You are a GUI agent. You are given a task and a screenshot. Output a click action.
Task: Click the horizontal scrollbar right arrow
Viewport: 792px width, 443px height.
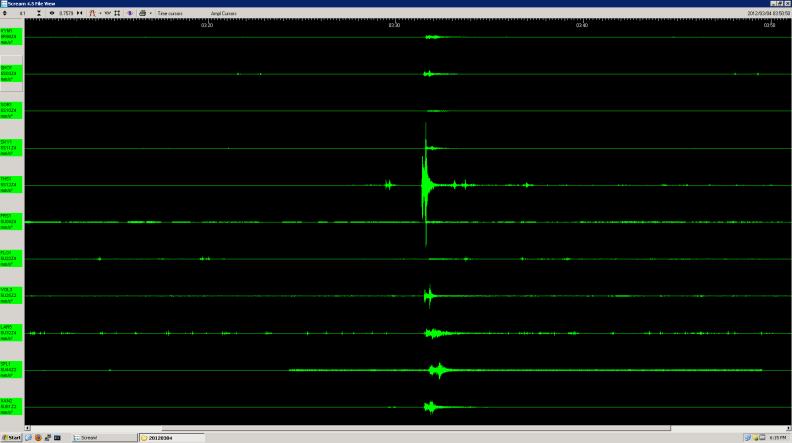point(788,428)
